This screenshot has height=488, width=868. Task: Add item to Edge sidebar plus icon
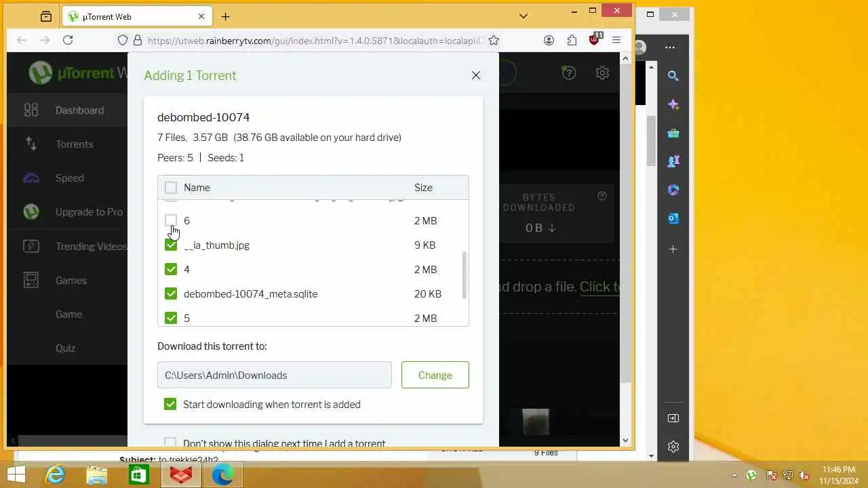tap(673, 249)
